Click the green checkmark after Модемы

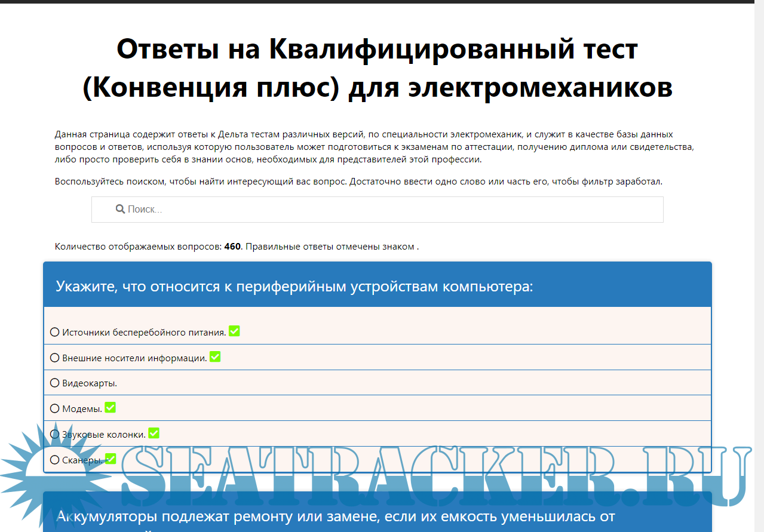[x=110, y=408]
